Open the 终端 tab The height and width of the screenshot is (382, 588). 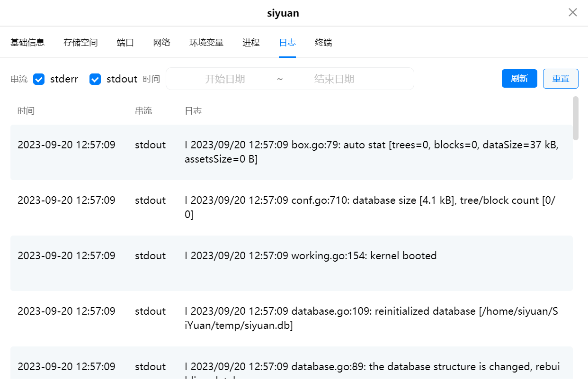323,43
